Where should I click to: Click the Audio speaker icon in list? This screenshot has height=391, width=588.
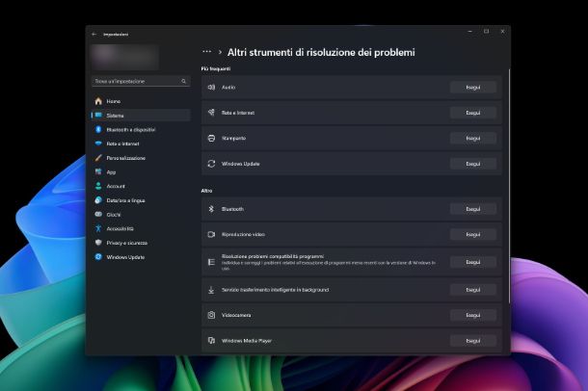(211, 87)
